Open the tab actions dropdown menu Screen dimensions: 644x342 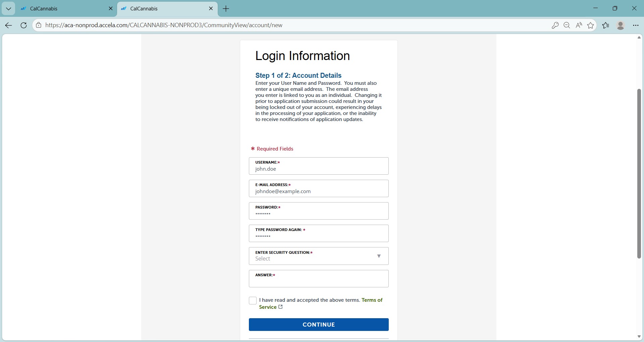[8, 9]
